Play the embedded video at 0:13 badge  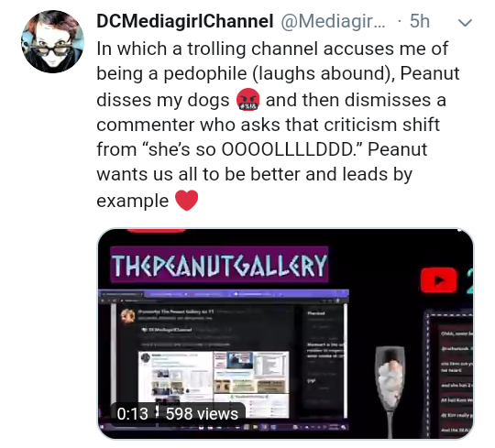click(x=132, y=413)
